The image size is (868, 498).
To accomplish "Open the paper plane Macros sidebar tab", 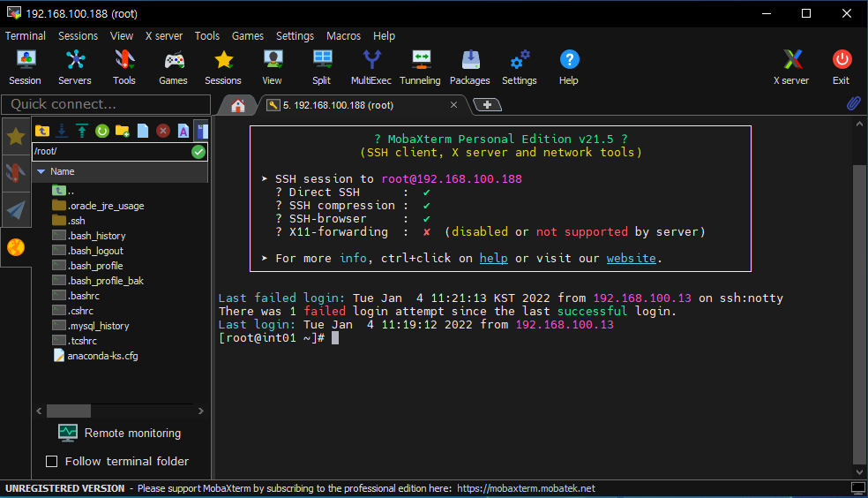I will (x=16, y=210).
